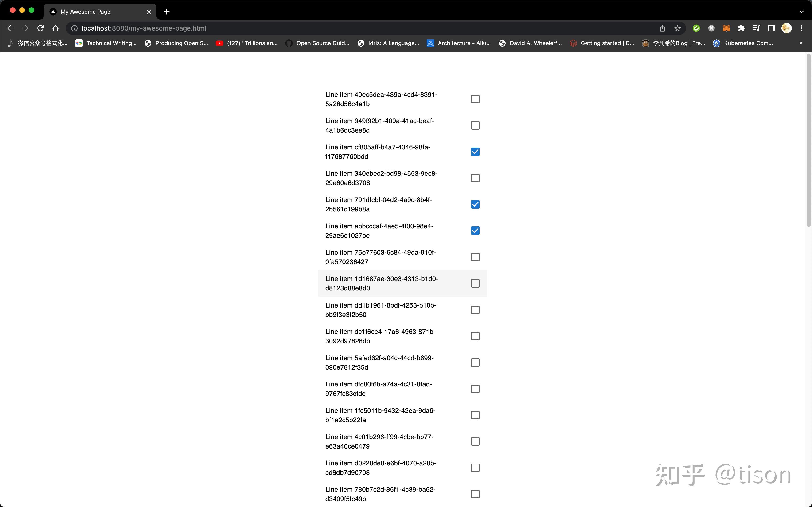Viewport: 812px width, 507px height.
Task: Open a new tab with plus button
Action: coord(167,12)
